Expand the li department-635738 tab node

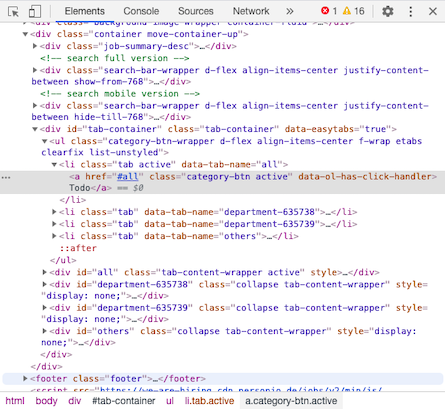pyautogui.click(x=54, y=212)
